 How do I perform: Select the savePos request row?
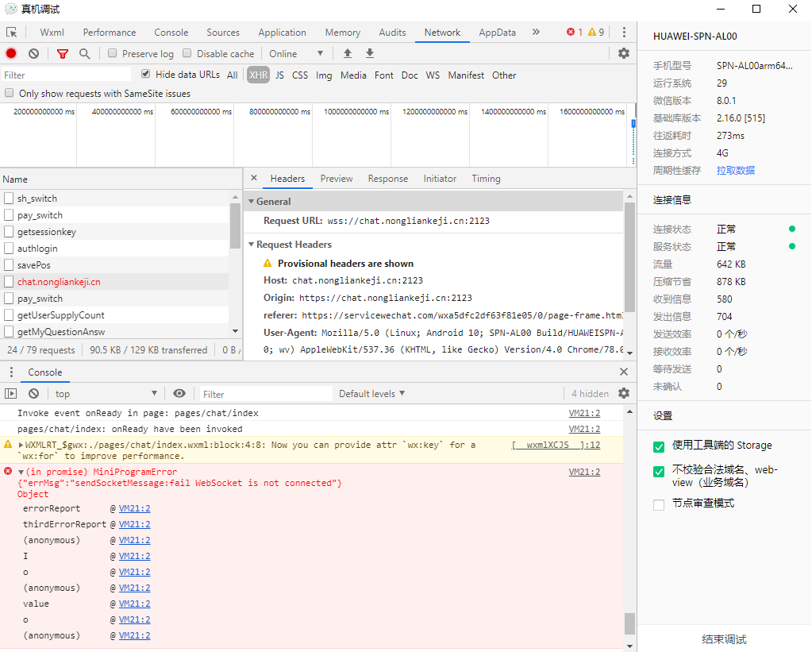[114, 264]
